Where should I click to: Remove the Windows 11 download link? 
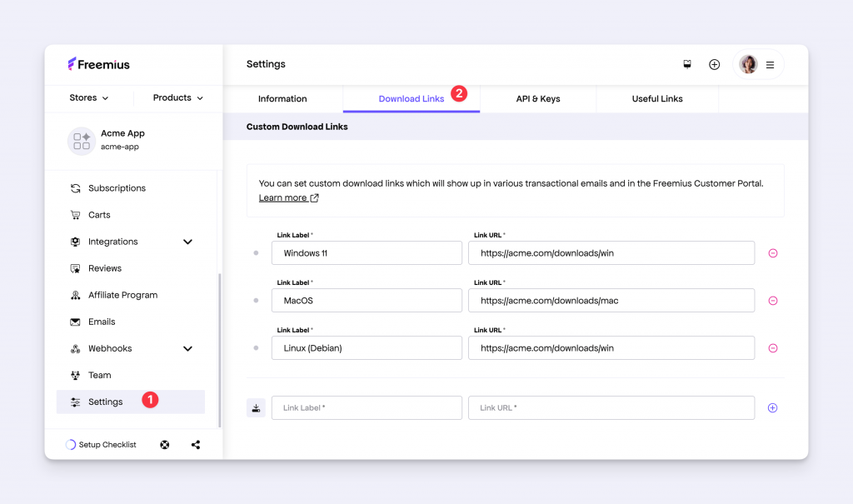772,252
